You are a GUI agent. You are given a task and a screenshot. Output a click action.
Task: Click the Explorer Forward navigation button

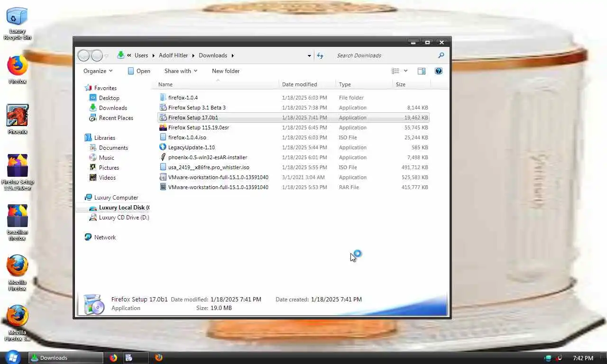point(97,55)
